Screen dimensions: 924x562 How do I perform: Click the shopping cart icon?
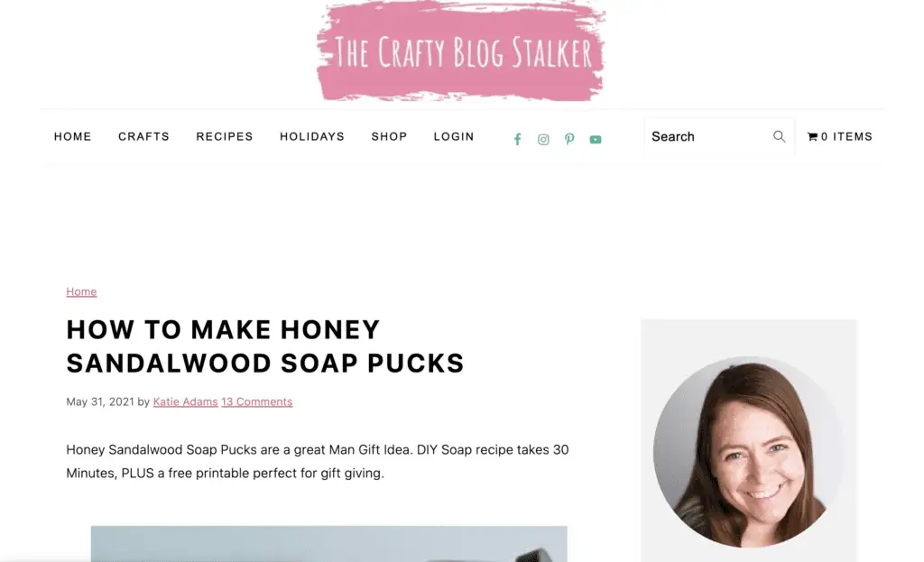[x=812, y=137]
